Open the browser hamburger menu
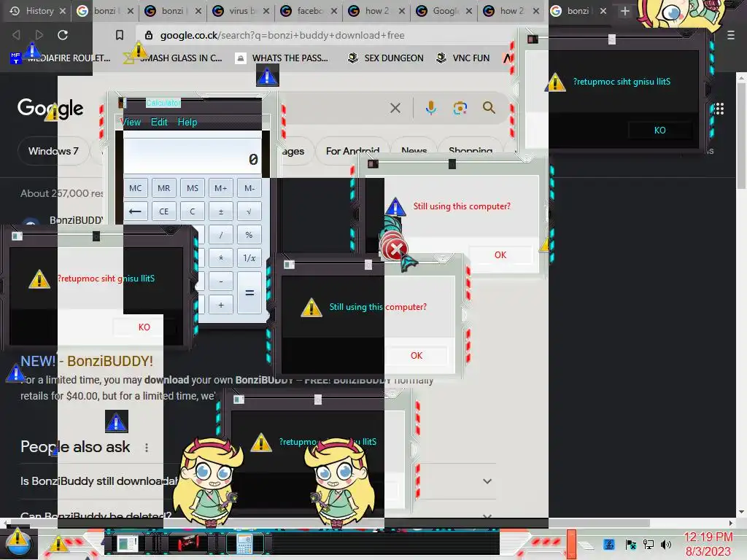Screen dimensions: 747x560 coord(730,35)
